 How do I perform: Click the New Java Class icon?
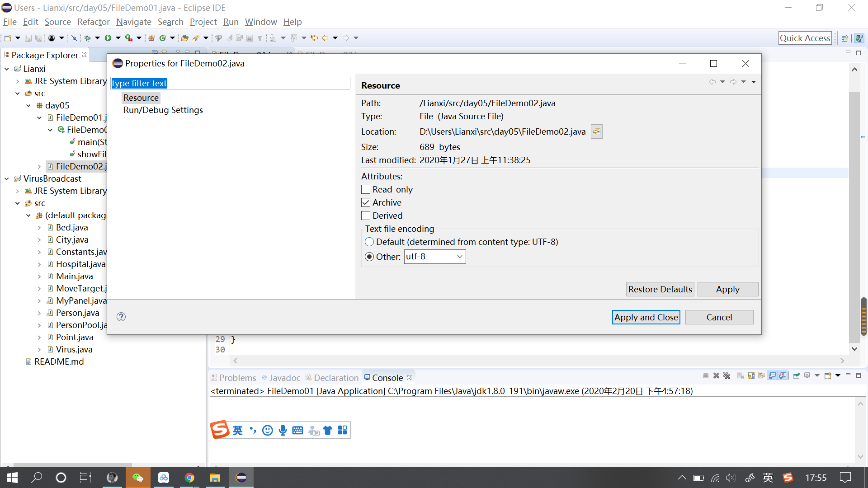[162, 38]
